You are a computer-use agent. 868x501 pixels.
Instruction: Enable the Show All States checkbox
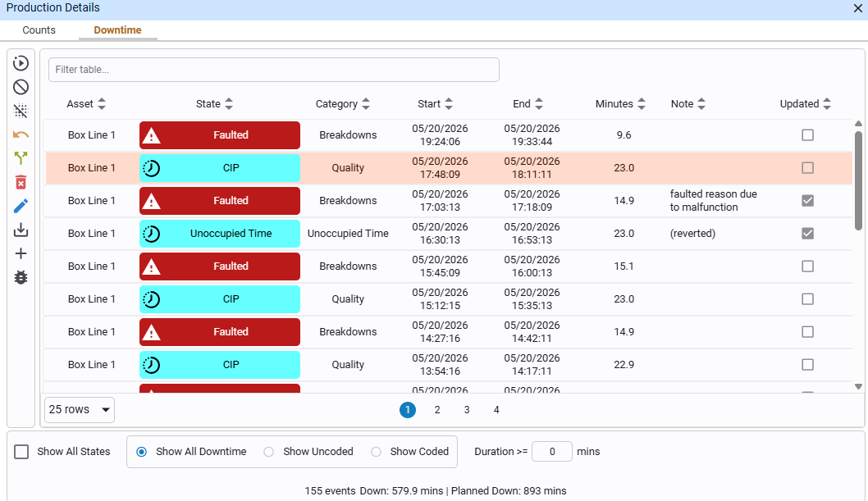[21, 452]
